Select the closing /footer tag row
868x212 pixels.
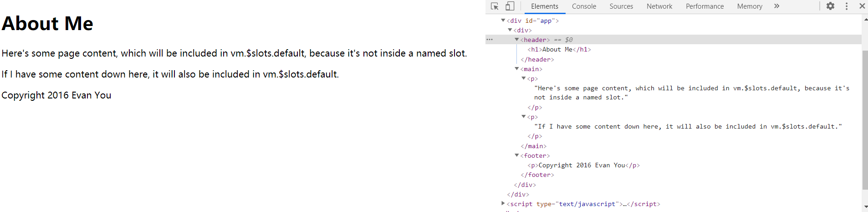coord(537,175)
